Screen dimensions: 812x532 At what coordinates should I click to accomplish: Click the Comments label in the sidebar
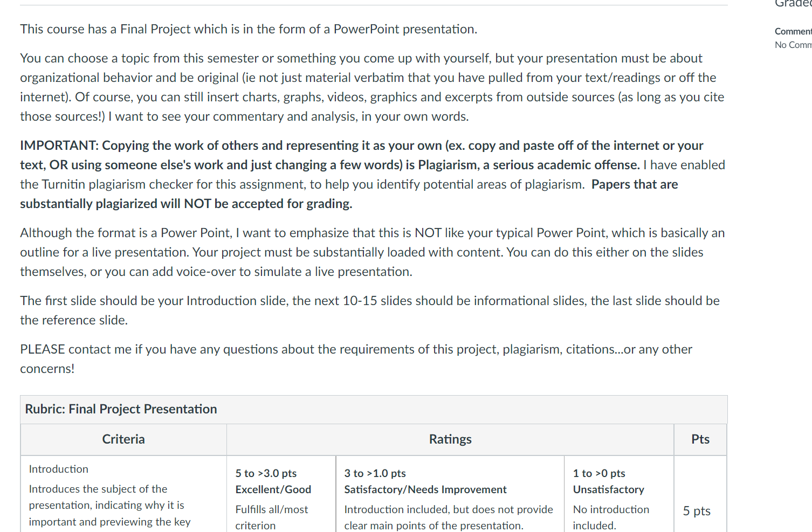pyautogui.click(x=793, y=31)
